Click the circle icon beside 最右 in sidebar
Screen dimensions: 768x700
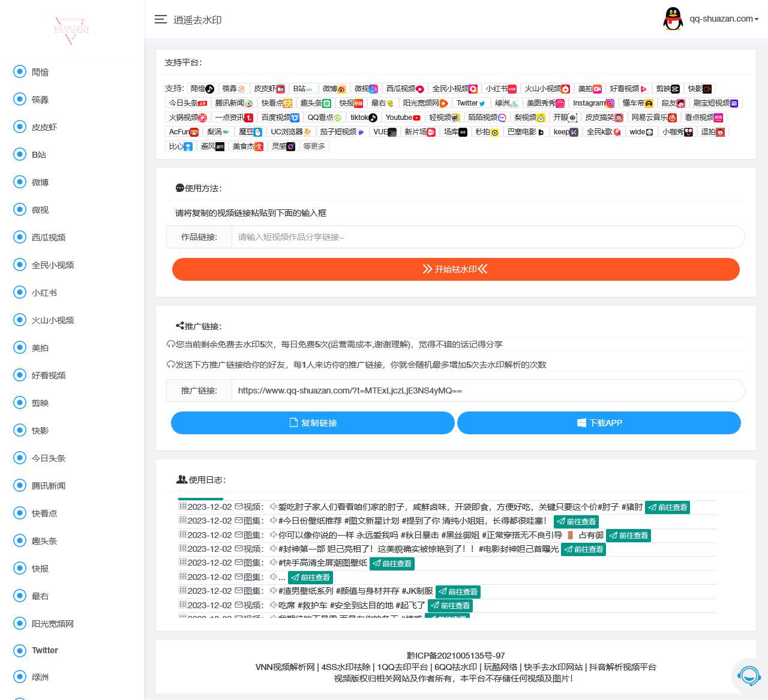click(x=20, y=596)
